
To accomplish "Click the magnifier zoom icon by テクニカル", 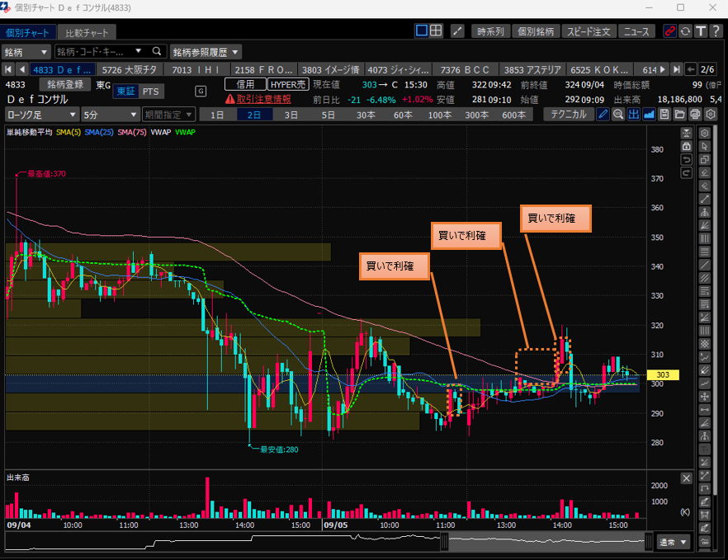I will tap(619, 114).
